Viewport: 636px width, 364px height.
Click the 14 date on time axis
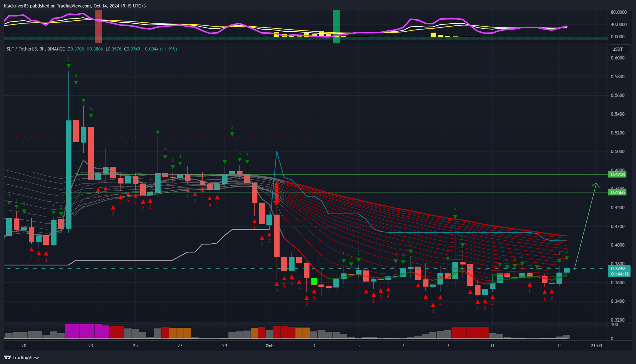tap(559, 346)
